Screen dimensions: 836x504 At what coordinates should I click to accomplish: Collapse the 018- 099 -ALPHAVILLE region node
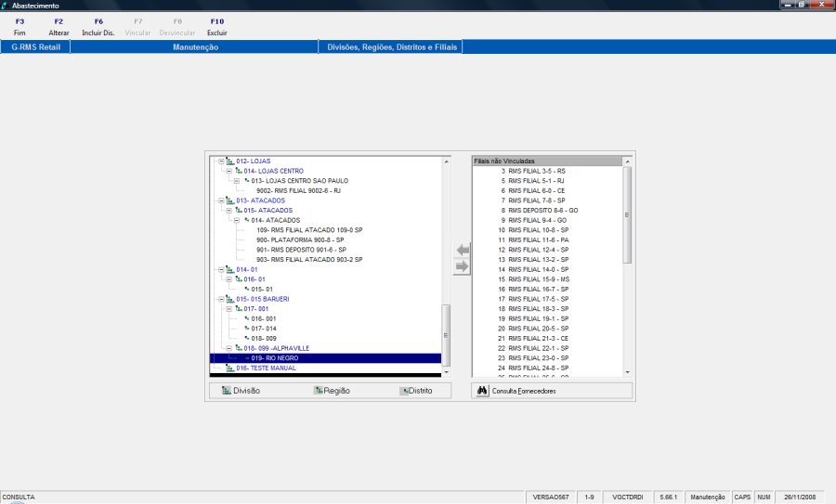[x=229, y=348]
